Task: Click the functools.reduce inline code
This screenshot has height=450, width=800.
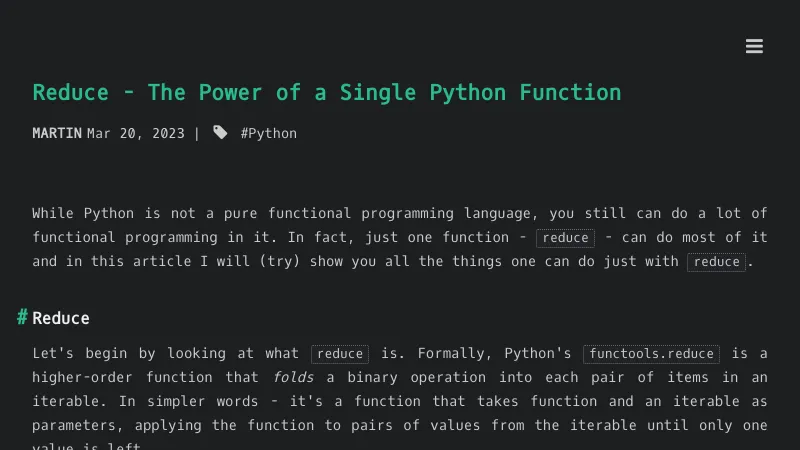Action: (651, 354)
